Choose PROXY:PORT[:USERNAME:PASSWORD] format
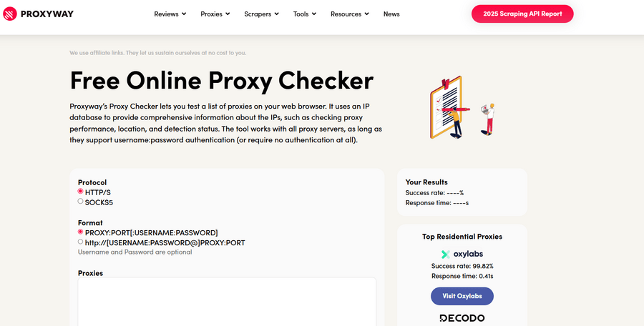The height and width of the screenshot is (326, 644). (81, 232)
